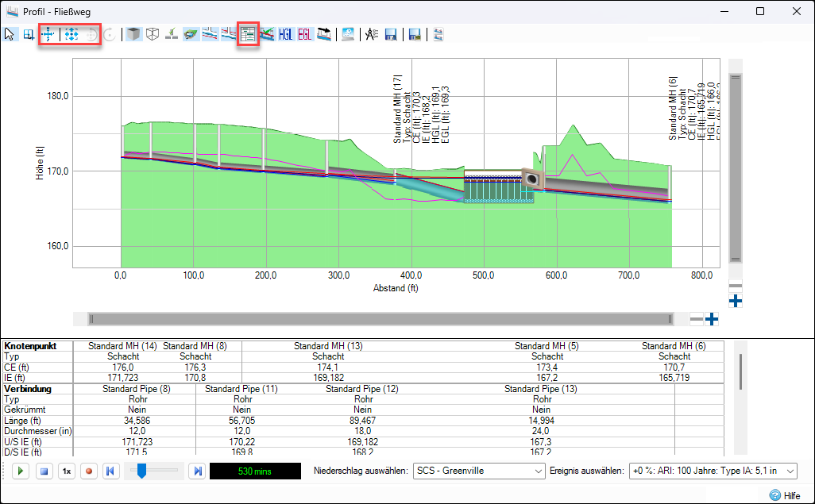Toggle the HGL line display
Image resolution: width=815 pixels, height=504 pixels.
coord(286,35)
